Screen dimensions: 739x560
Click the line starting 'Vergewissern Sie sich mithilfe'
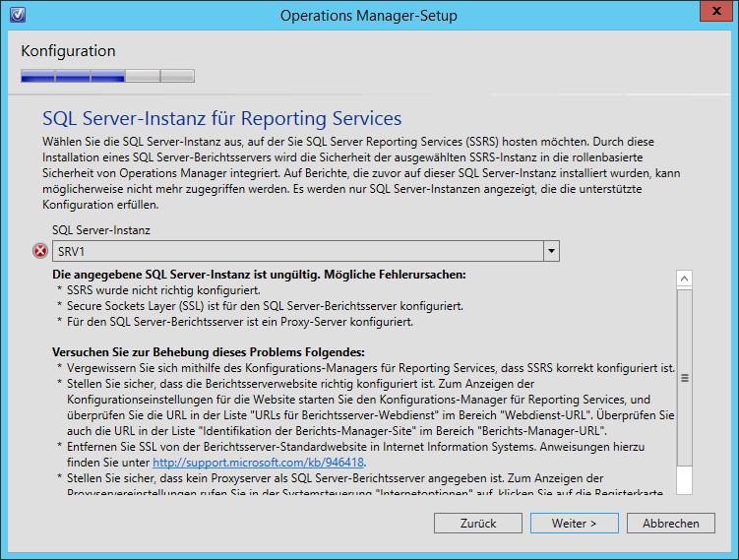point(371,368)
